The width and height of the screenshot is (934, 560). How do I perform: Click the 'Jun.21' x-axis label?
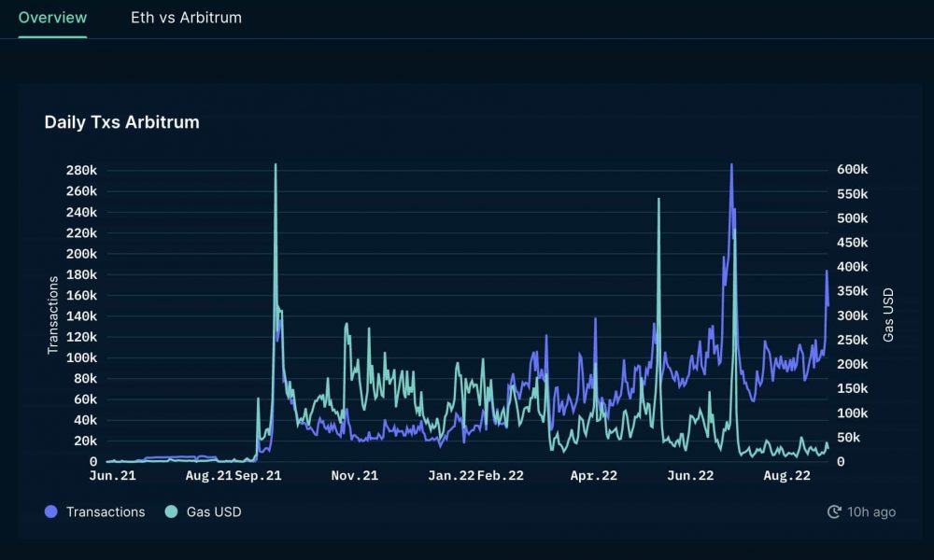tap(113, 475)
